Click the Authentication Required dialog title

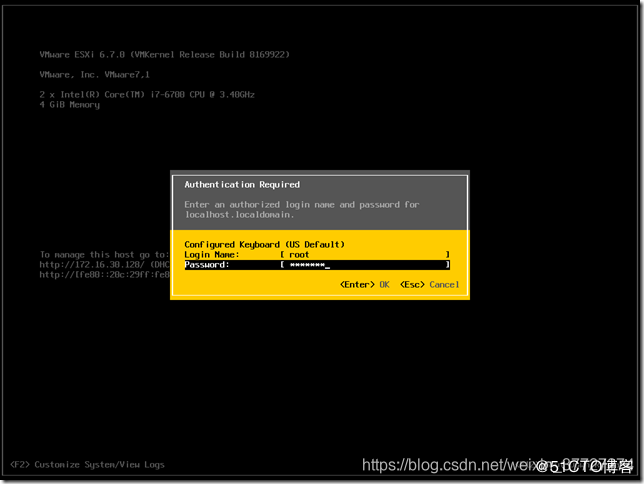[242, 185]
